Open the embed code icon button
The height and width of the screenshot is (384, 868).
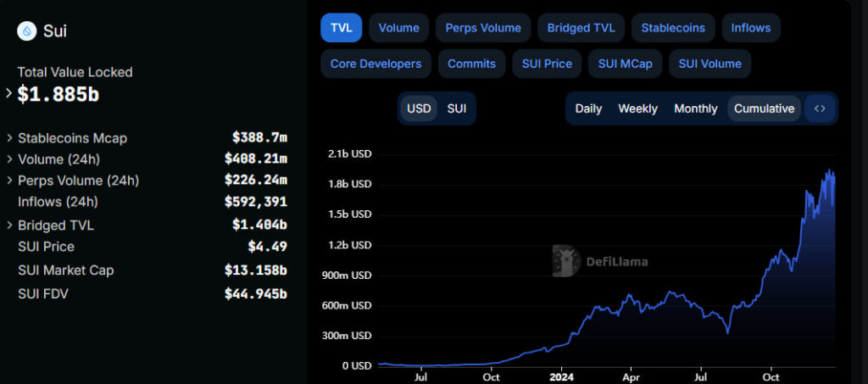coord(820,109)
